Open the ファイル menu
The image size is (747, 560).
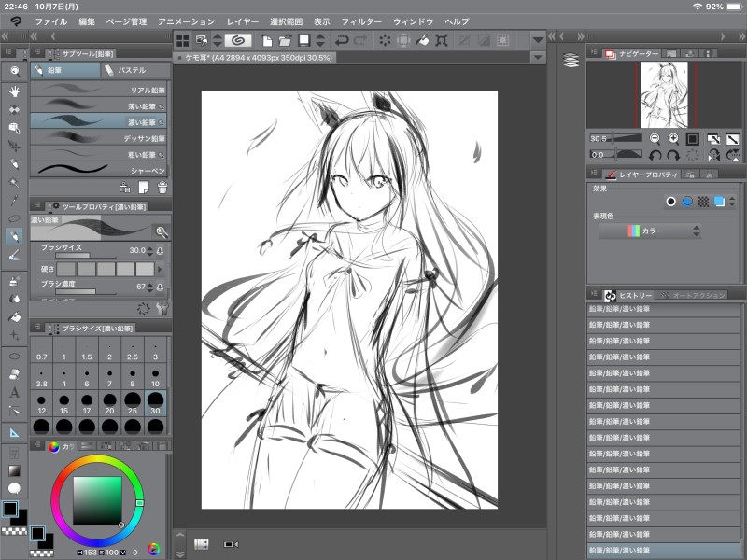pyautogui.click(x=51, y=21)
